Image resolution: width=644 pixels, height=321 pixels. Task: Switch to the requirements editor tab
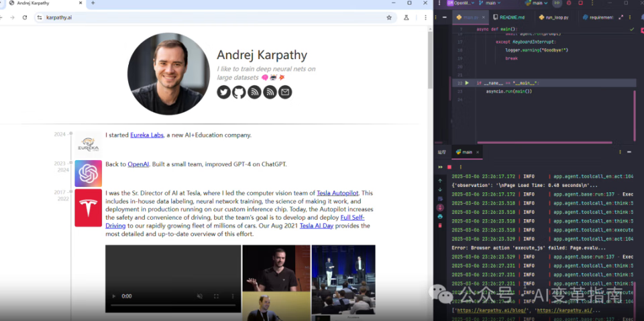598,17
